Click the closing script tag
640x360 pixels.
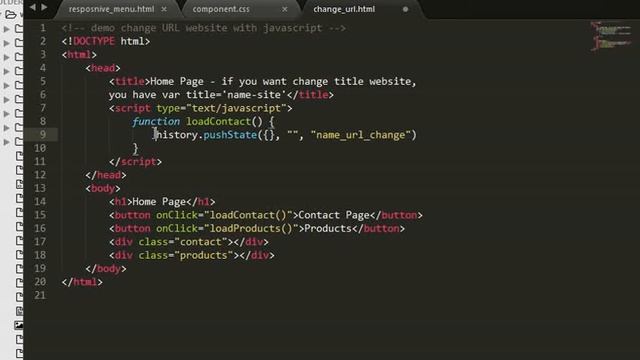[135, 162]
